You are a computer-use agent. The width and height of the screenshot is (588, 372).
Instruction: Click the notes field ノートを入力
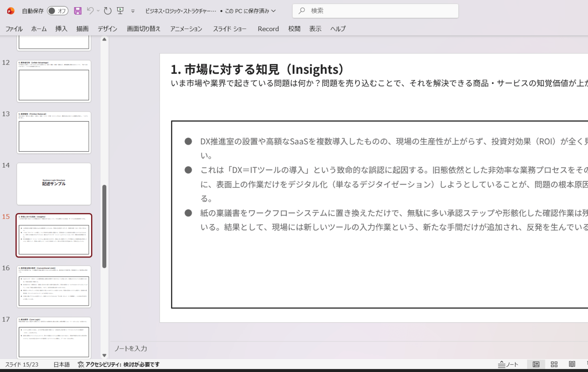tap(131, 348)
